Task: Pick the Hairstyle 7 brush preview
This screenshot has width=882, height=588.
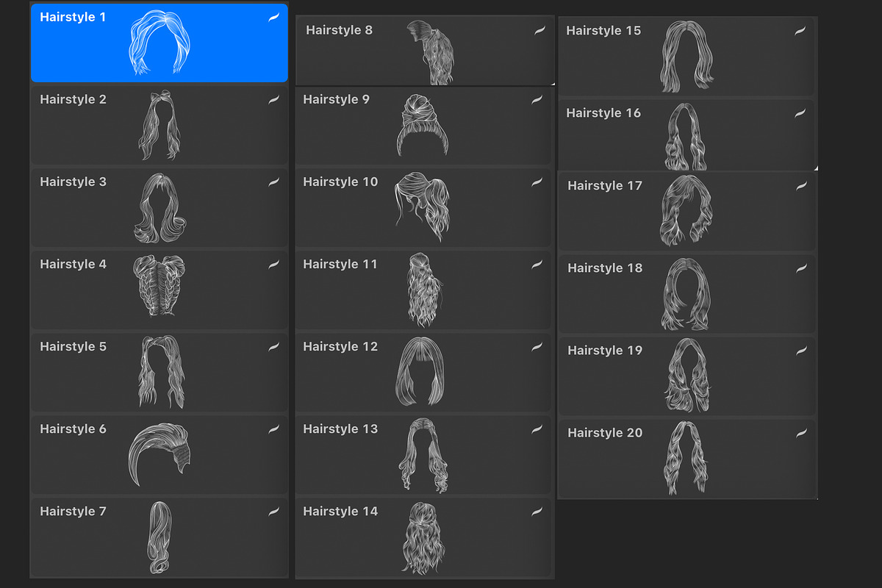Action: [x=159, y=537]
